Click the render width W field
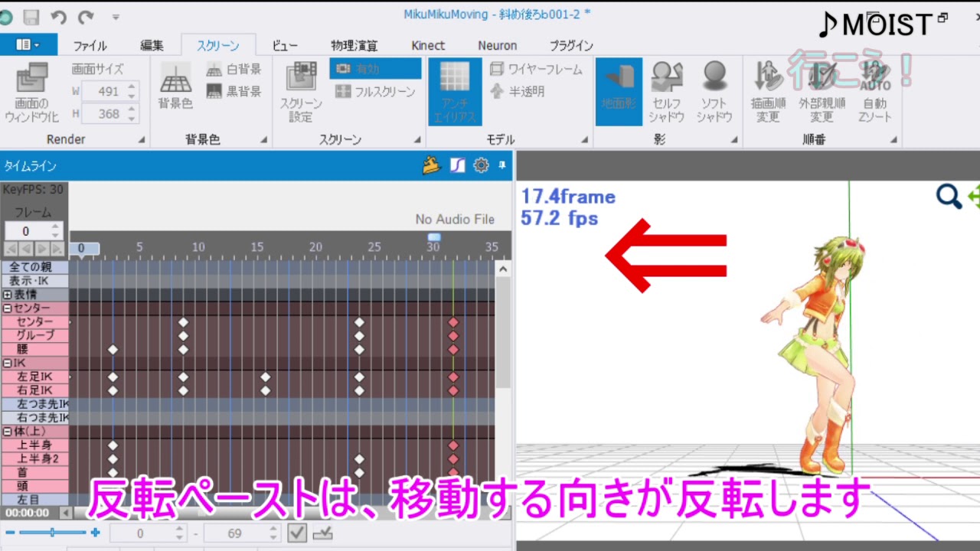The height and width of the screenshot is (551, 980). (x=109, y=91)
